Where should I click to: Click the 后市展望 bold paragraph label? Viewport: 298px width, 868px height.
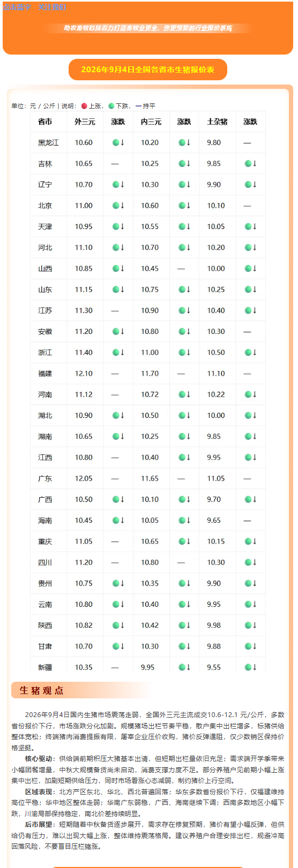(39, 825)
